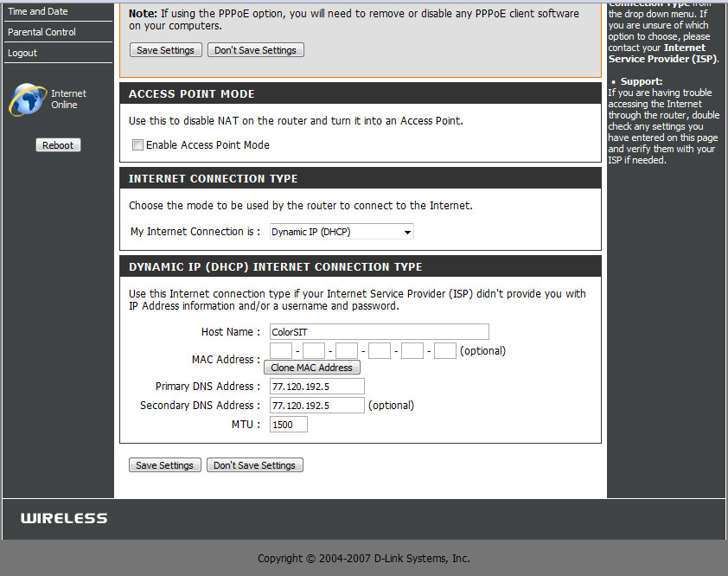The width and height of the screenshot is (728, 576).
Task: Click Logout in the left sidebar
Action: (x=22, y=53)
